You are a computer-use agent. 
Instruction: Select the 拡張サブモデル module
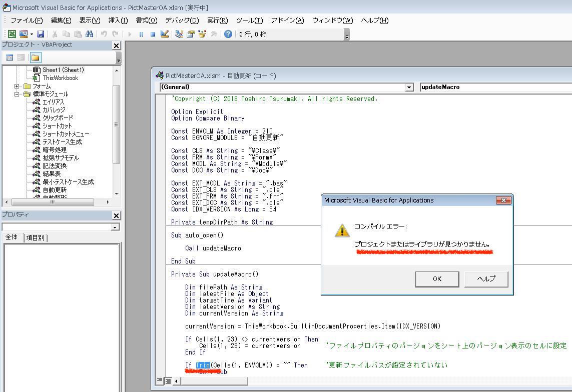click(61, 158)
